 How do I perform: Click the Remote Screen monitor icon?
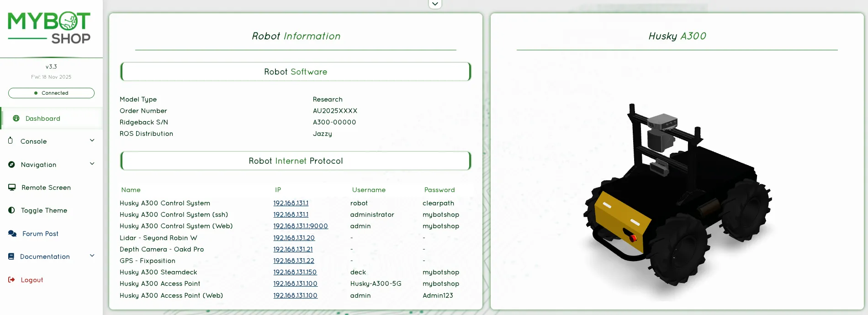click(12, 187)
